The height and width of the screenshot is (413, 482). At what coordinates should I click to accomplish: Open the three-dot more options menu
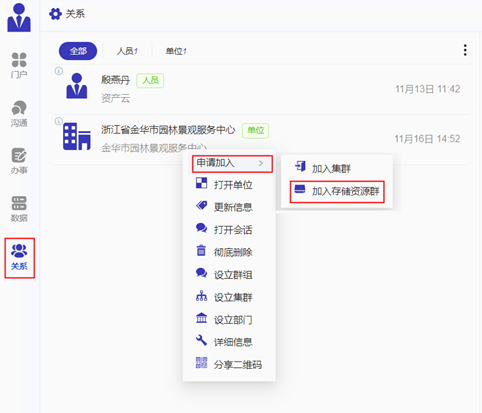click(x=465, y=50)
